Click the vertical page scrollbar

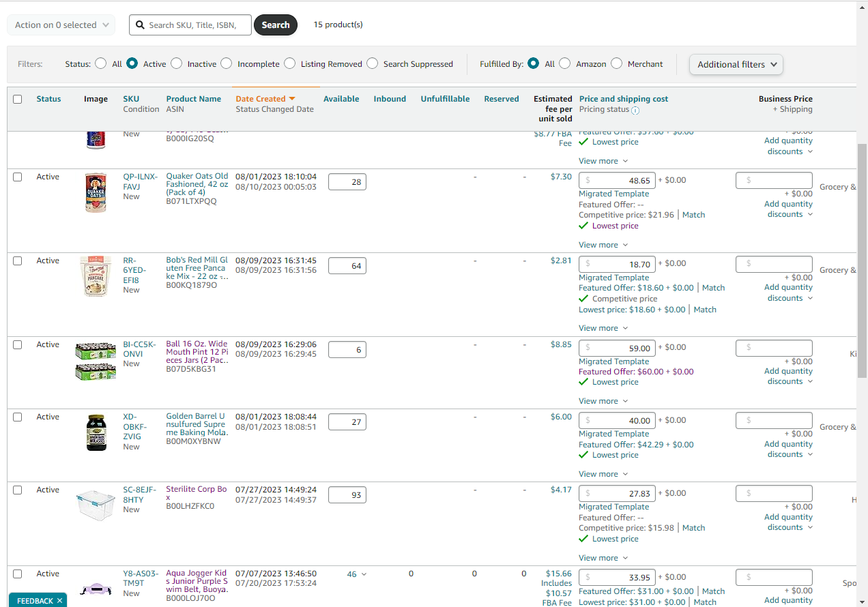862,260
